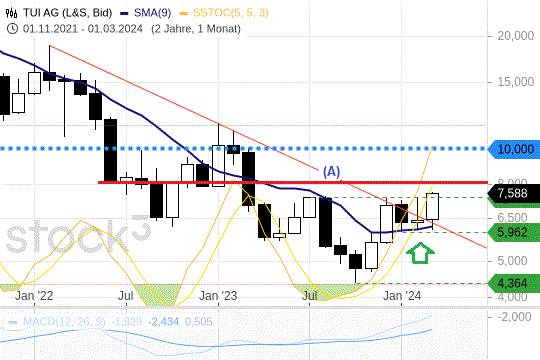Viewport: 540px width, 360px height.
Task: Click the Jan '23 time axis label
Action: click(218, 296)
